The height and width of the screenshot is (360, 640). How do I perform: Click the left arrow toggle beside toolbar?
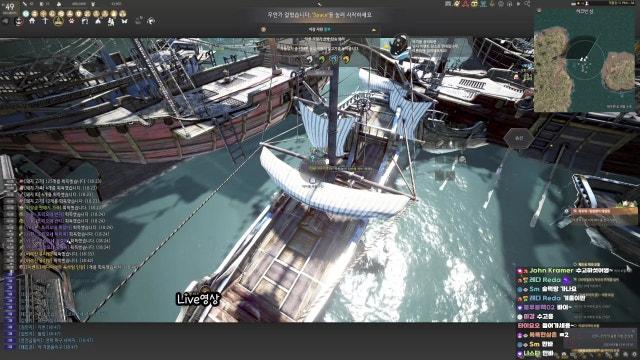(x=6, y=21)
